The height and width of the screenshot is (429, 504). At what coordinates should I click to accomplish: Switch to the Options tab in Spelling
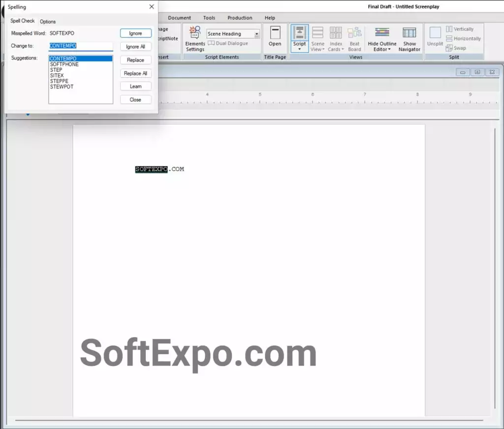point(48,21)
